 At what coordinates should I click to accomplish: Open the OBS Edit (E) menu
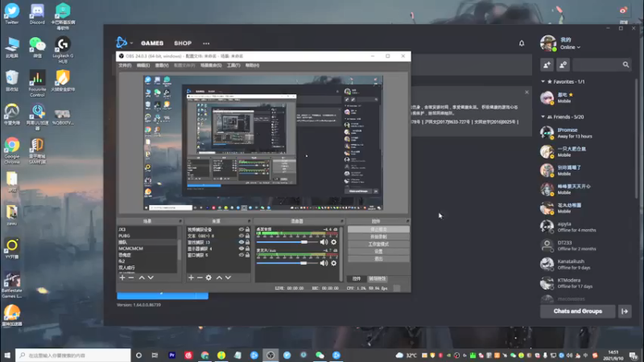pos(143,65)
